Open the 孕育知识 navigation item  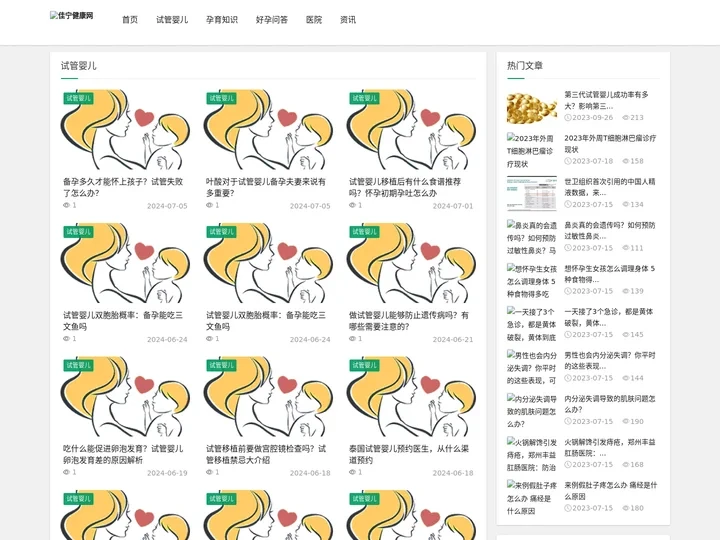tap(222, 20)
